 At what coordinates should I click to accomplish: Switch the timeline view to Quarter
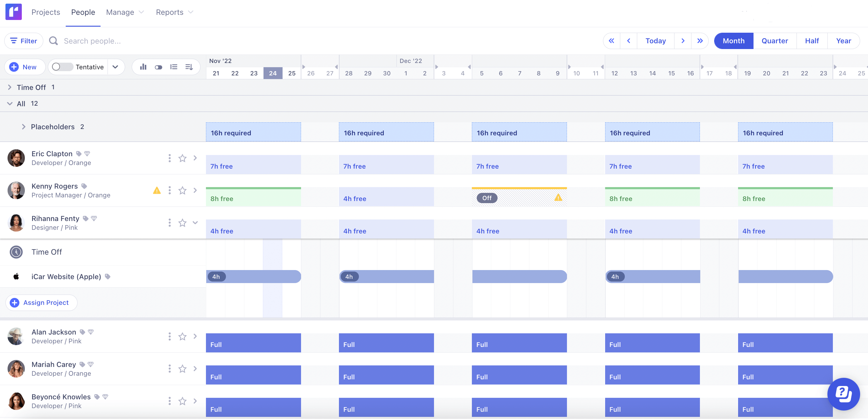[x=775, y=41]
